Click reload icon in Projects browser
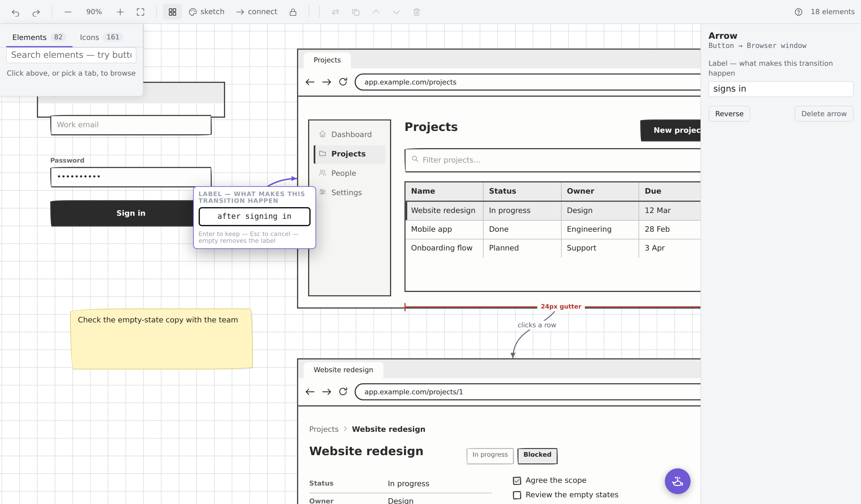861x504 pixels. pos(343,82)
